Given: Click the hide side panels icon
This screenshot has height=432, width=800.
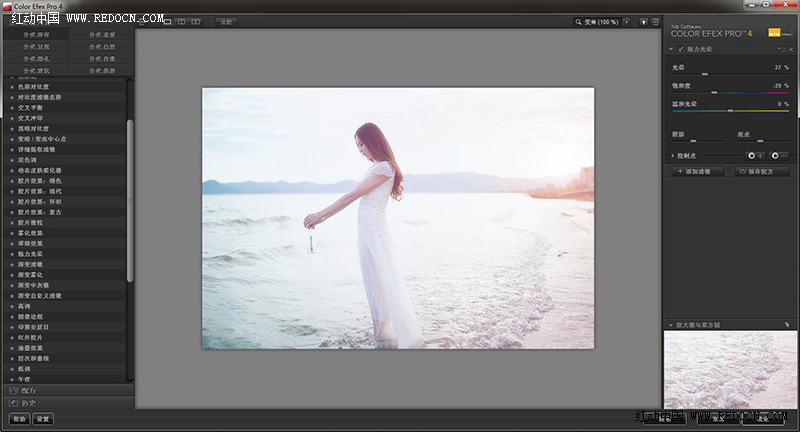Looking at the screenshot, I should (656, 22).
